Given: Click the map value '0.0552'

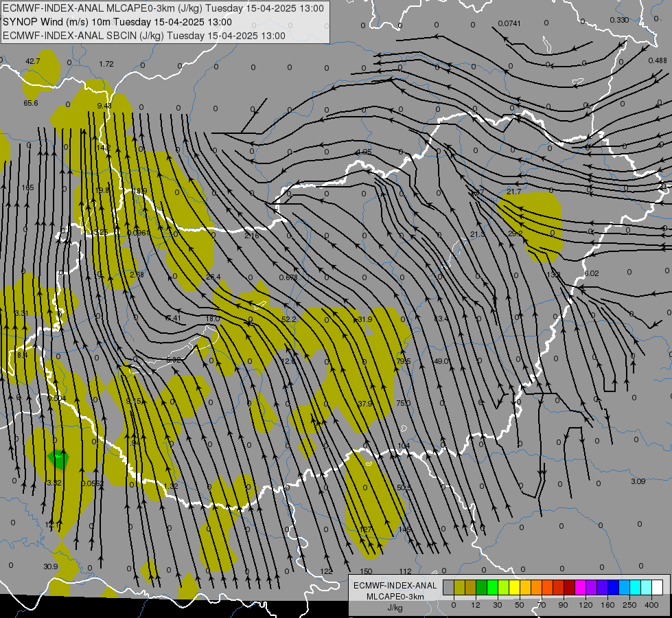Looking at the screenshot, I should [x=93, y=483].
